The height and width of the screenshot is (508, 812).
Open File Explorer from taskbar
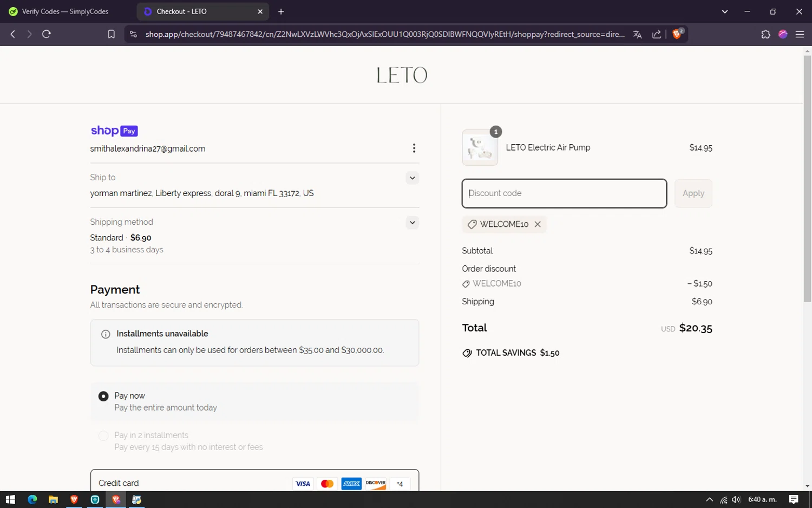click(53, 499)
